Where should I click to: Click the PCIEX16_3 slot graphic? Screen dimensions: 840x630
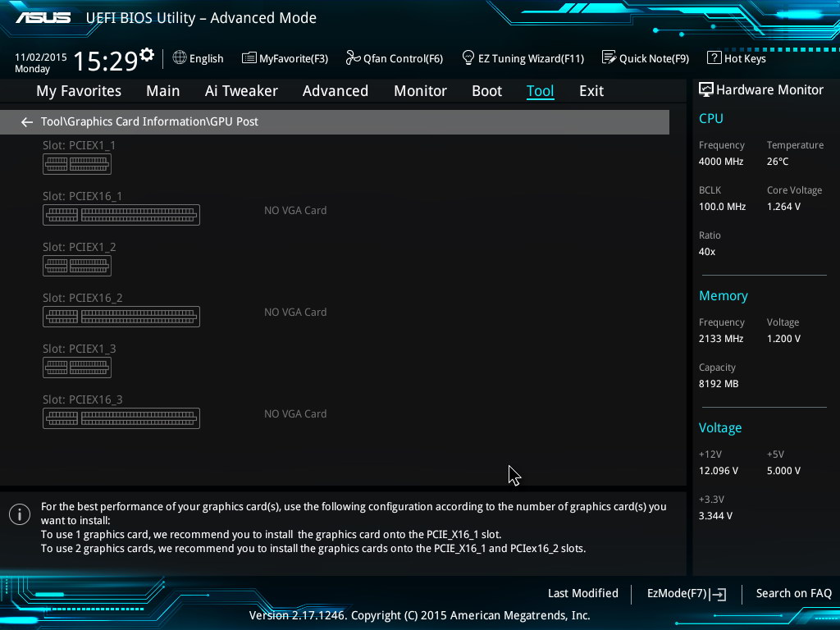(121, 418)
